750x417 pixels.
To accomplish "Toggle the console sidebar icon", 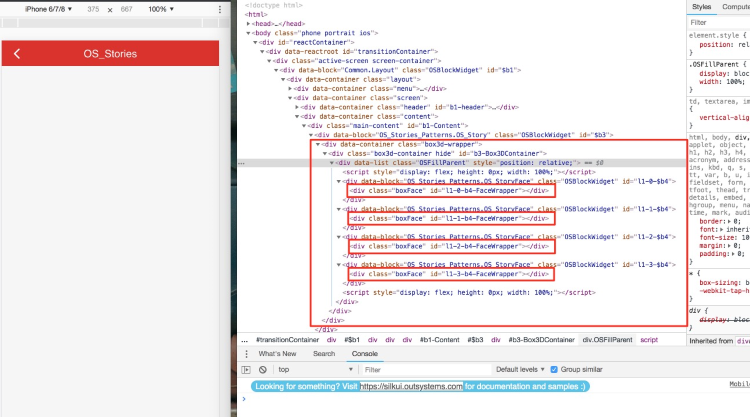I will 248,369.
